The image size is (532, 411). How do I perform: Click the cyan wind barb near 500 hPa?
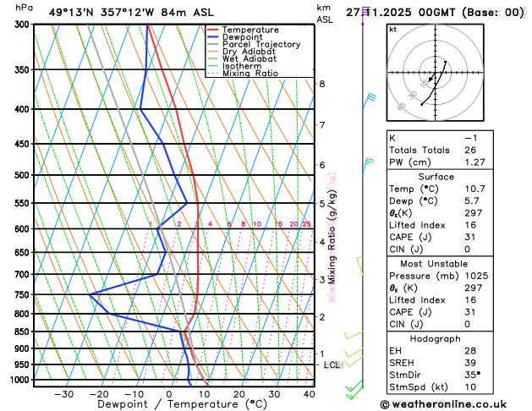368,166
